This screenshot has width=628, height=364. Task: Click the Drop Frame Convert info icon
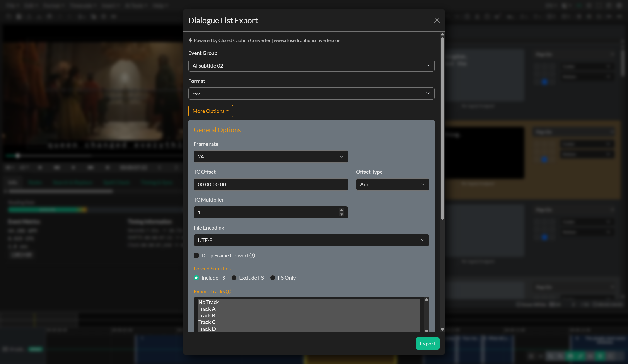tap(252, 256)
